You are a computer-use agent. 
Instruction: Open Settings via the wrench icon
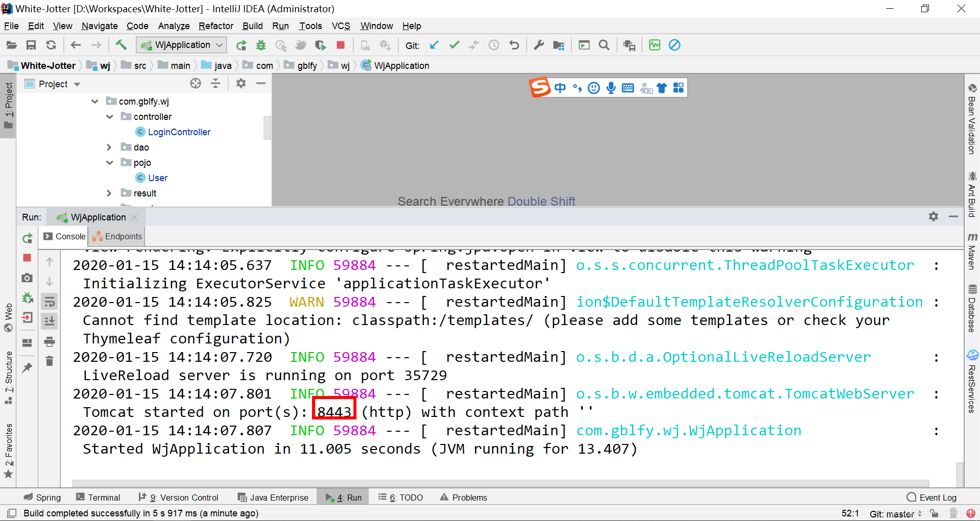(x=539, y=45)
